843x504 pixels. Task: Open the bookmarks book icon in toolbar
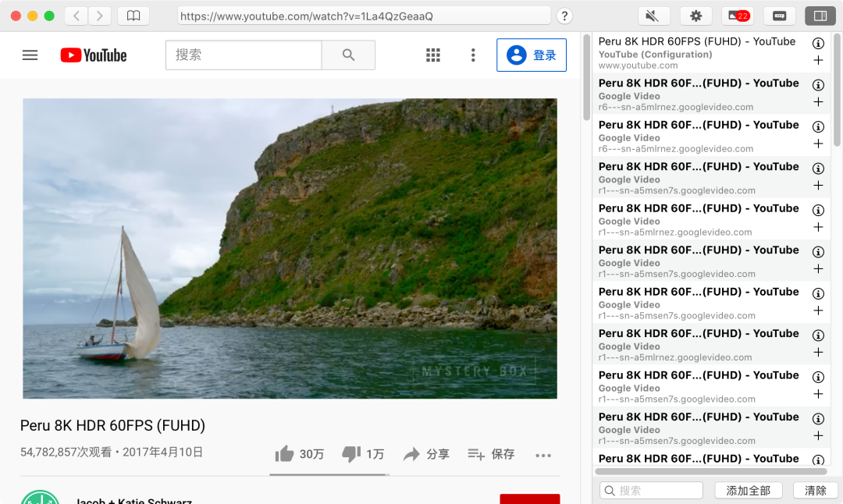[x=133, y=16]
